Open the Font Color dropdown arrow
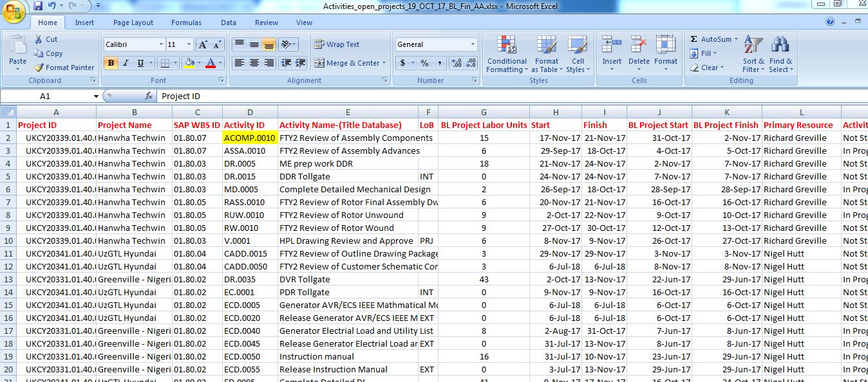 (220, 63)
